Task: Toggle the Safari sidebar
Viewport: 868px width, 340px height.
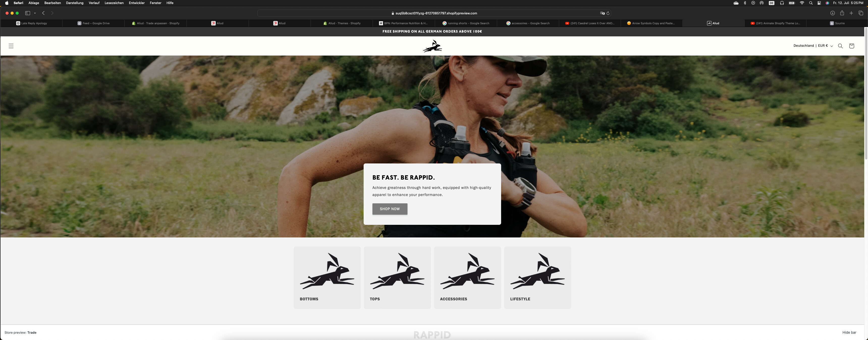Action: tap(28, 13)
